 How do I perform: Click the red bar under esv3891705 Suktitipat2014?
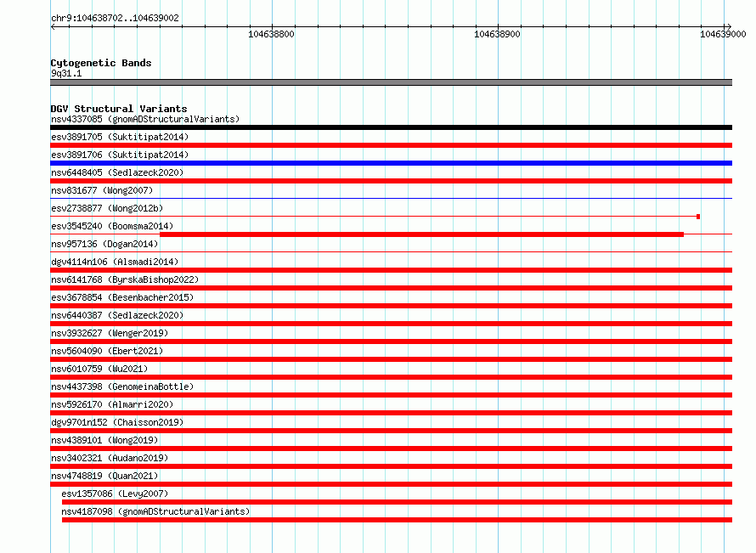tap(391, 145)
